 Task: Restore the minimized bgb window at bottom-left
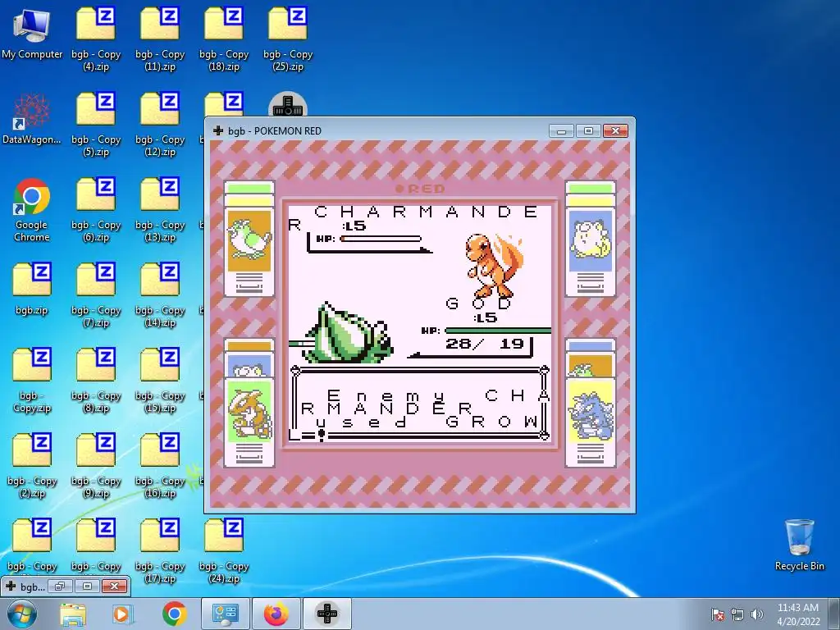[x=60, y=587]
